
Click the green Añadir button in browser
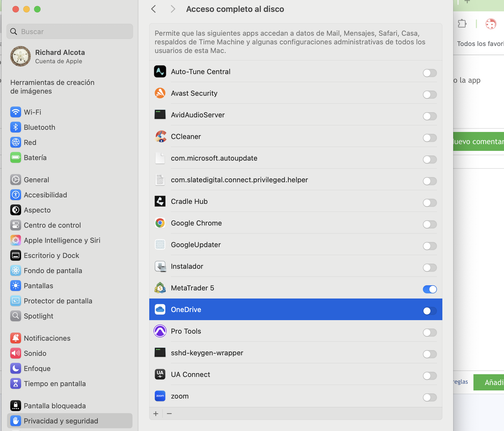(489, 382)
